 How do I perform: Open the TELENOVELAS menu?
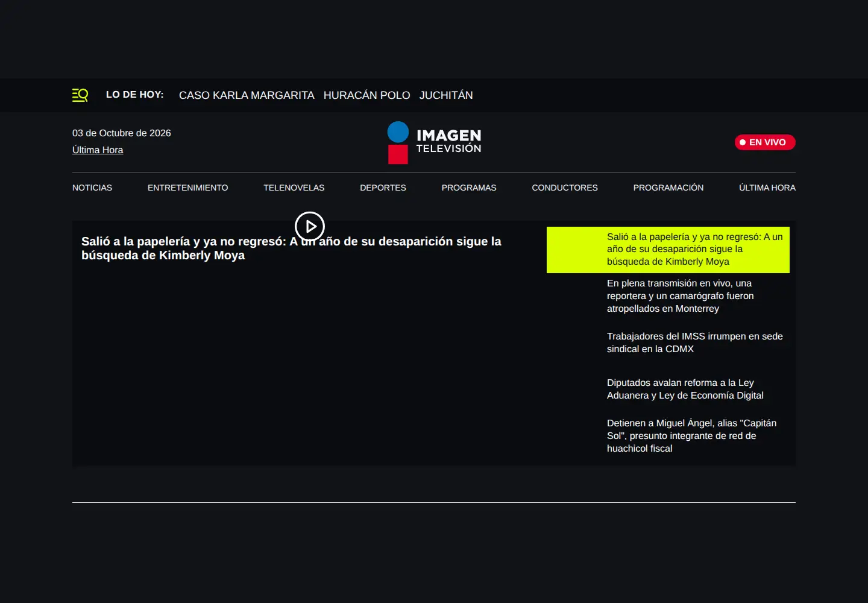(294, 188)
